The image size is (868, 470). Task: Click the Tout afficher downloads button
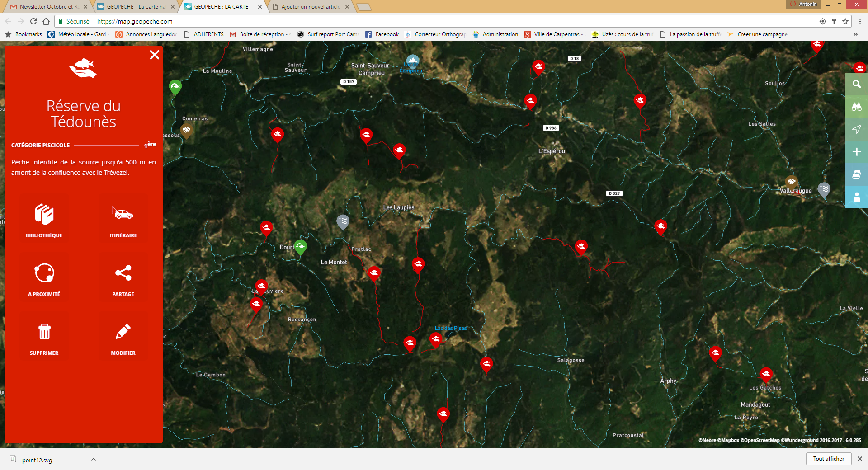coord(828,459)
